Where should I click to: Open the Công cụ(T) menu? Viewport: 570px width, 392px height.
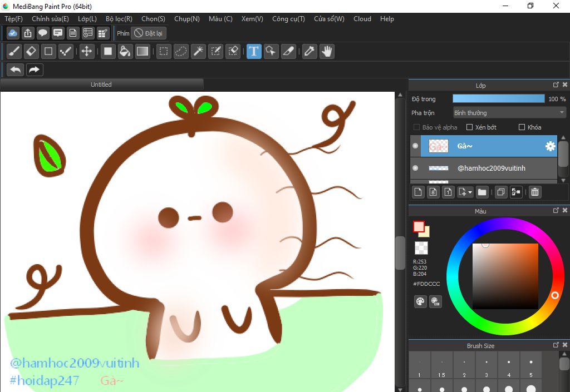pos(289,19)
